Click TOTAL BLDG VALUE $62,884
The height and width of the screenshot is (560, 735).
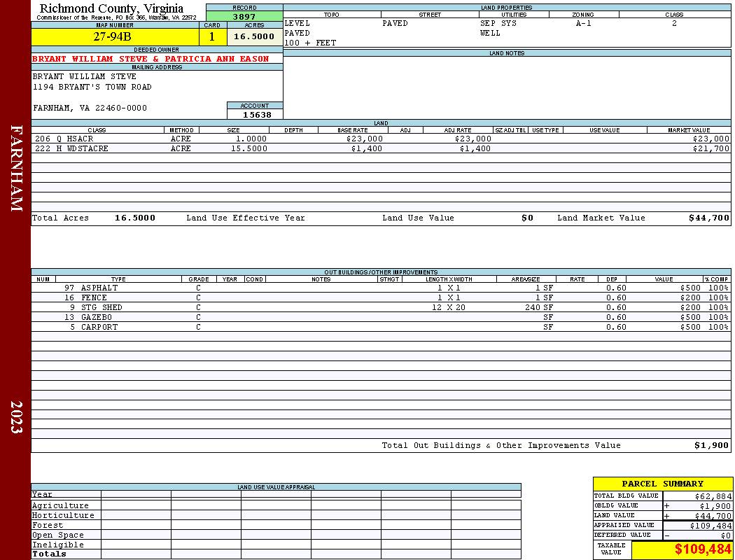click(x=713, y=496)
